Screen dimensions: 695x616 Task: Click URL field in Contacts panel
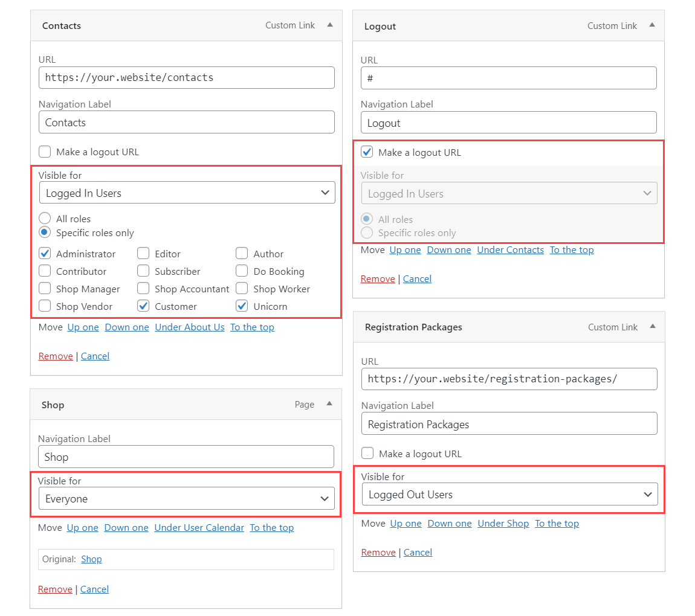[x=187, y=77]
